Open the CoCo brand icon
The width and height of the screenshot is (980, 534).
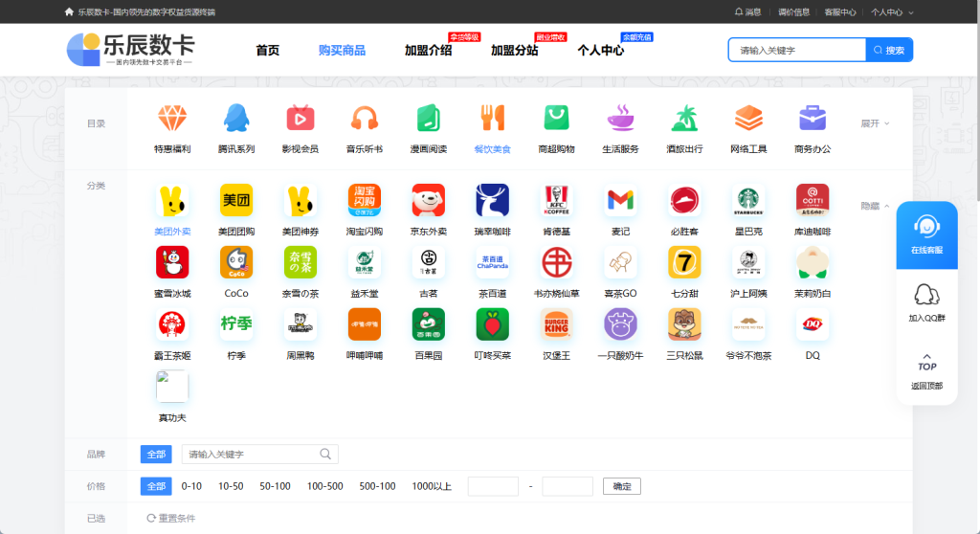coord(236,262)
